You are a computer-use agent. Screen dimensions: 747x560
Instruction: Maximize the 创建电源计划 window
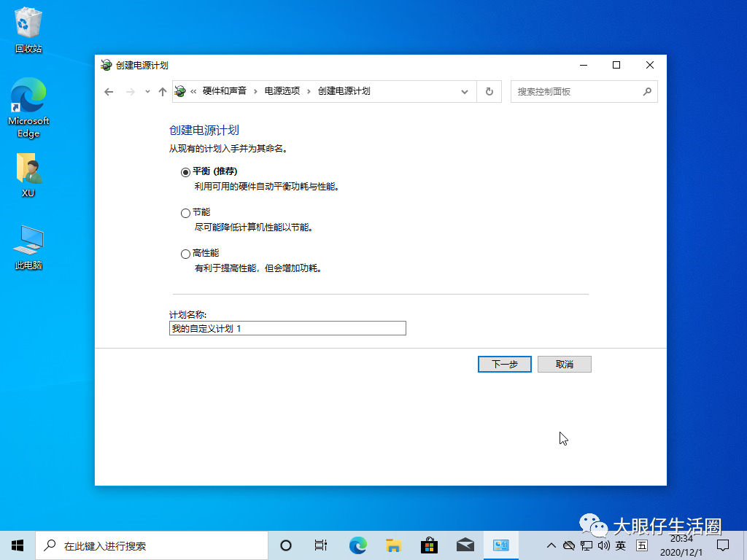(616, 65)
